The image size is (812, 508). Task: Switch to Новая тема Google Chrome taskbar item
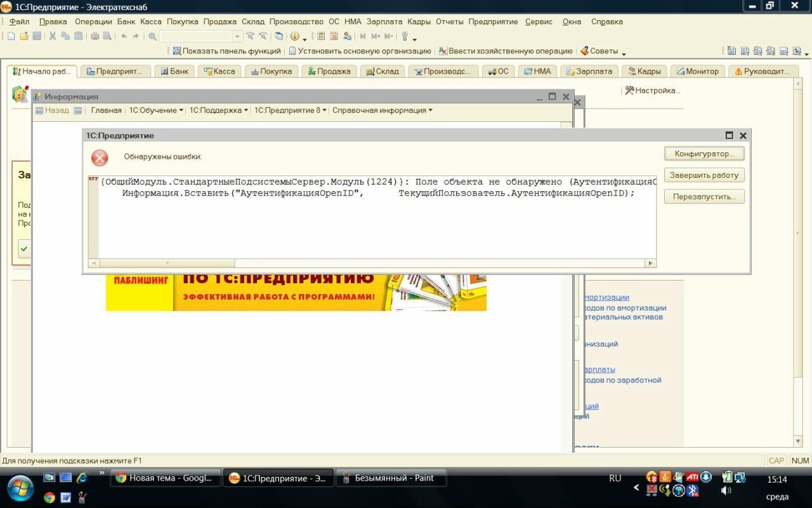click(166, 478)
